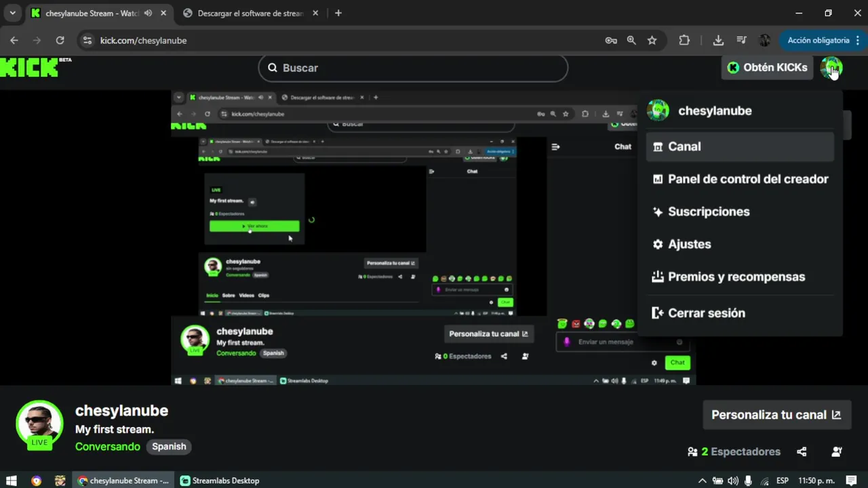Click the microphone tray icon
This screenshot has height=488, width=868.
click(748, 481)
